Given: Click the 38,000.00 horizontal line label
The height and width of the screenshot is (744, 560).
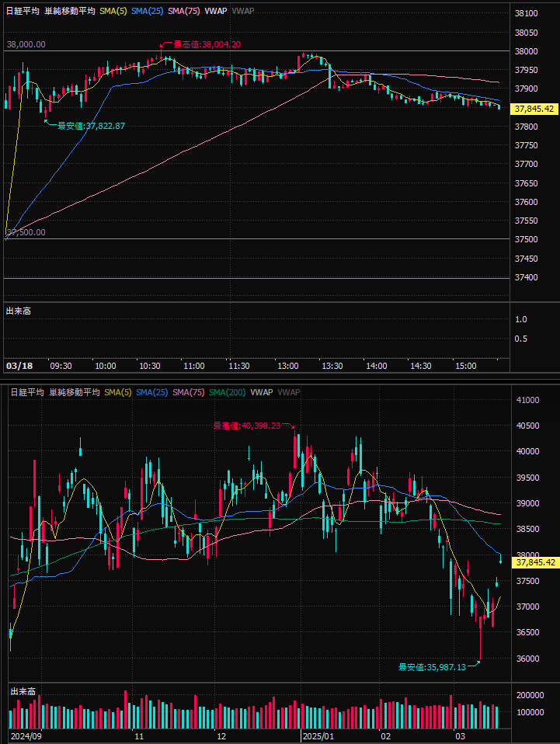Looking at the screenshot, I should (x=26, y=44).
